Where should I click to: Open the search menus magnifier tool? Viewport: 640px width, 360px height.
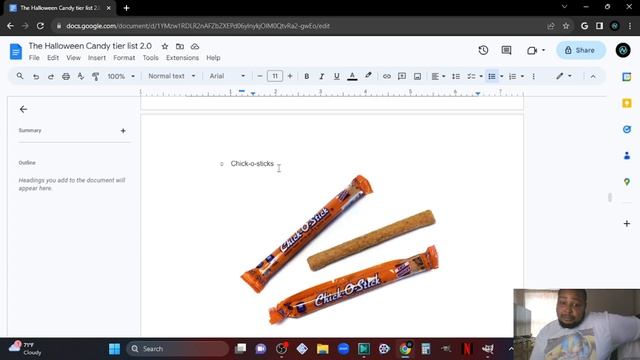click(20, 76)
